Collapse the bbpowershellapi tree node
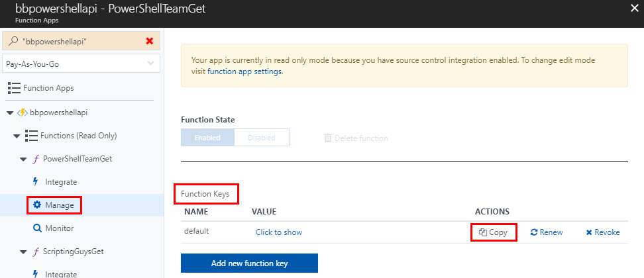The image size is (644, 278). point(10,113)
